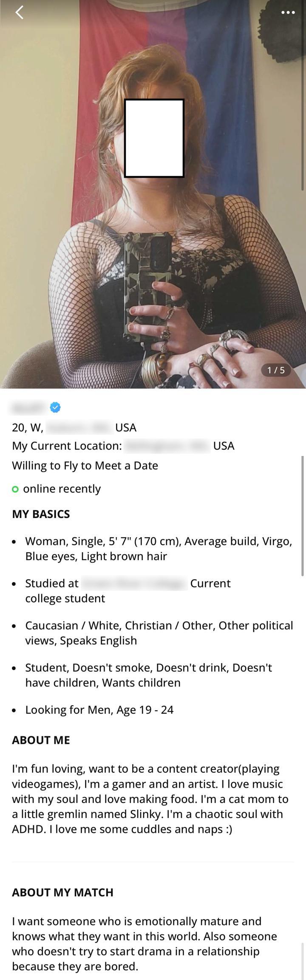The width and height of the screenshot is (306, 980).
Task: Click the About Me description paragraph
Action: click(150, 799)
